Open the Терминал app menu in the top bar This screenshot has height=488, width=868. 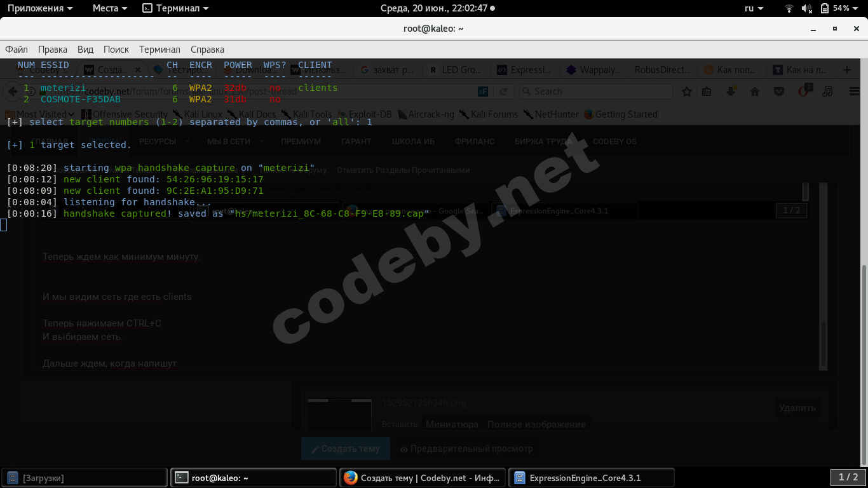tap(175, 8)
